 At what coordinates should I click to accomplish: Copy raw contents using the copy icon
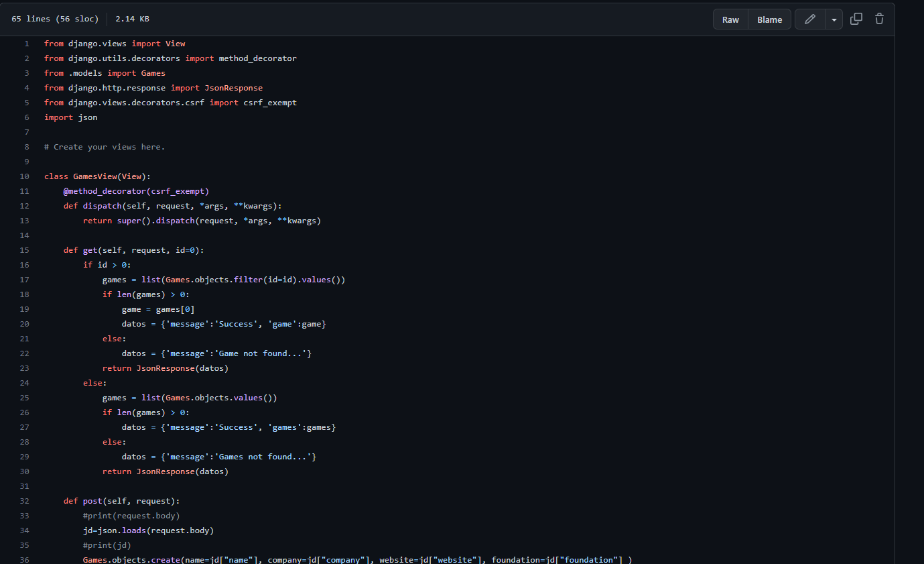(856, 19)
